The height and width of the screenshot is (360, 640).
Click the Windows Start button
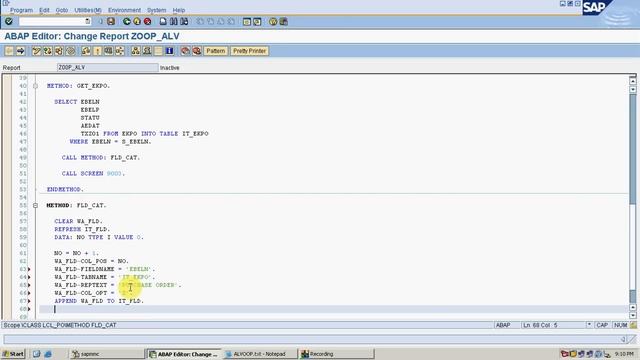tap(13, 354)
